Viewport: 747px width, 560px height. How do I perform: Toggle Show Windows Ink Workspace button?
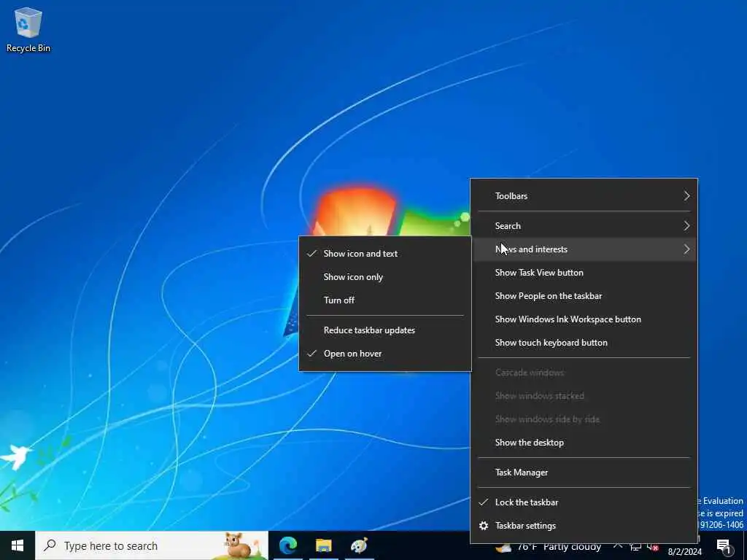tap(584, 319)
